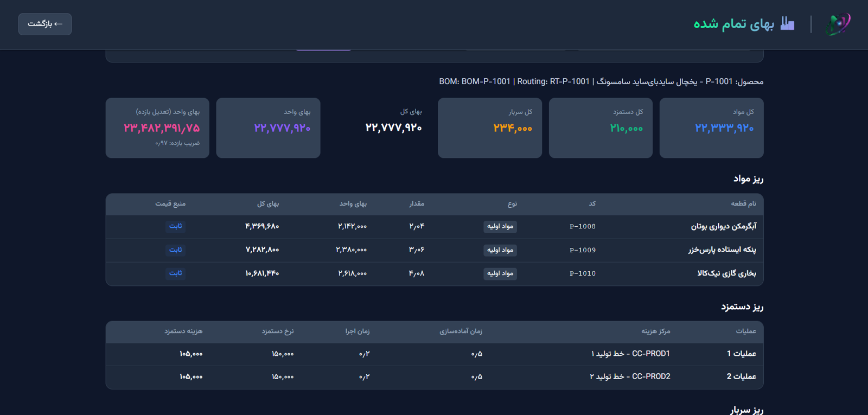Click the عملیات 1 labor row
868x415 pixels.
(435, 354)
